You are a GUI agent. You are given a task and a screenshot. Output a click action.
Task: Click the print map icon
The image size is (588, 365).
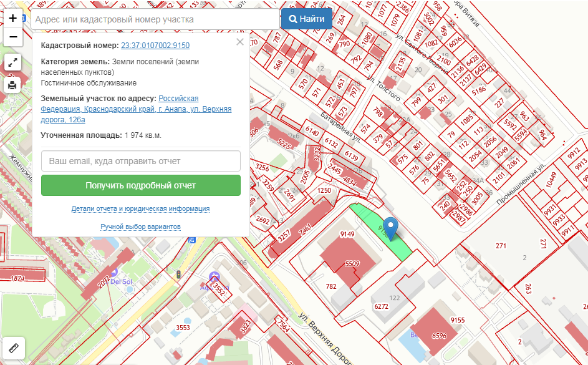pyautogui.click(x=12, y=85)
